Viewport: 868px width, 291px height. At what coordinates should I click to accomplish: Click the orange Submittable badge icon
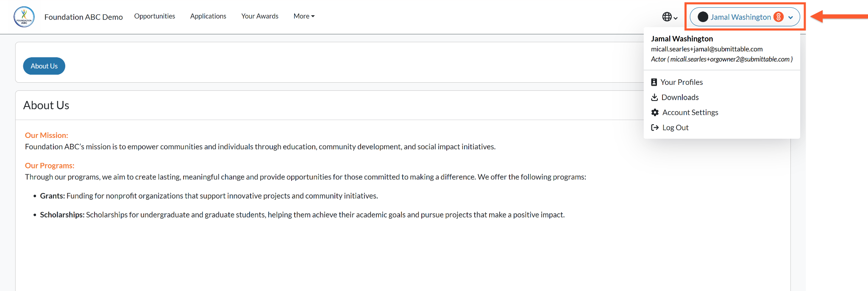(x=778, y=17)
